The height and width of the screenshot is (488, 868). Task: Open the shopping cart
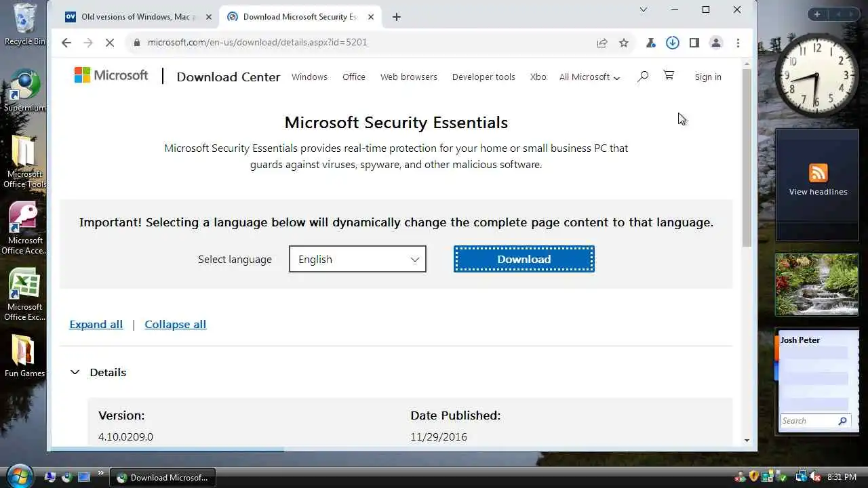[x=669, y=75]
